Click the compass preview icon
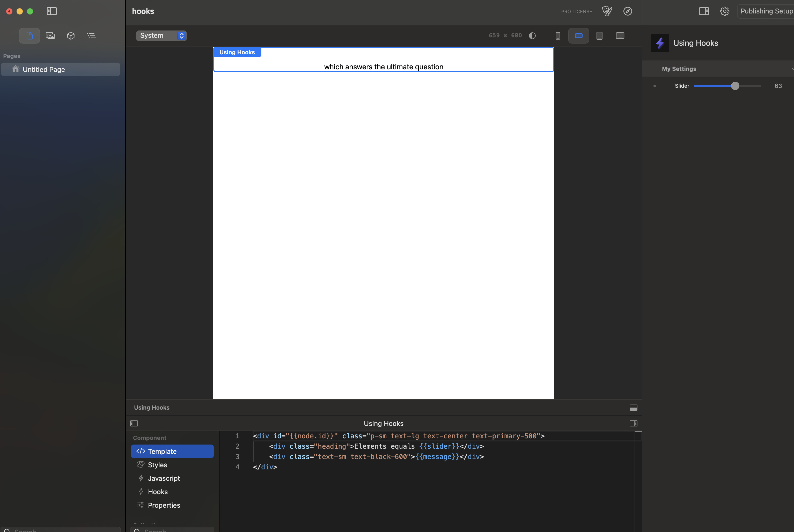The height and width of the screenshot is (532, 794). pos(627,11)
